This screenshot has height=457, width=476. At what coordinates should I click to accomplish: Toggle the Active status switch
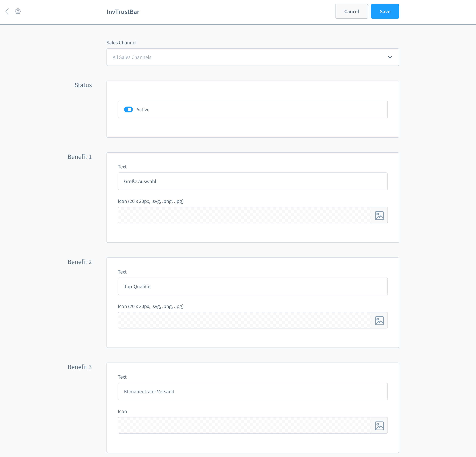pyautogui.click(x=128, y=110)
